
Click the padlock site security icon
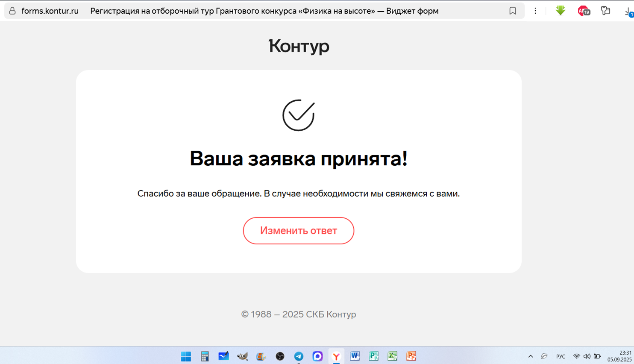[x=12, y=11]
